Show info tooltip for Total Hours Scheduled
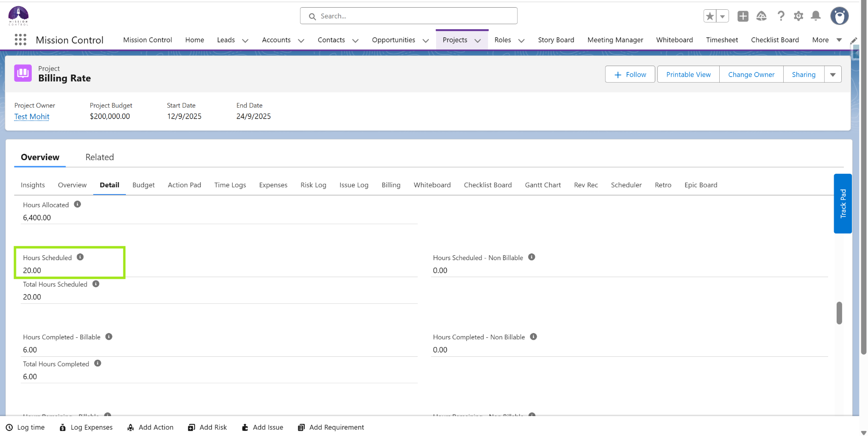This screenshot has width=868, height=436. pos(96,284)
